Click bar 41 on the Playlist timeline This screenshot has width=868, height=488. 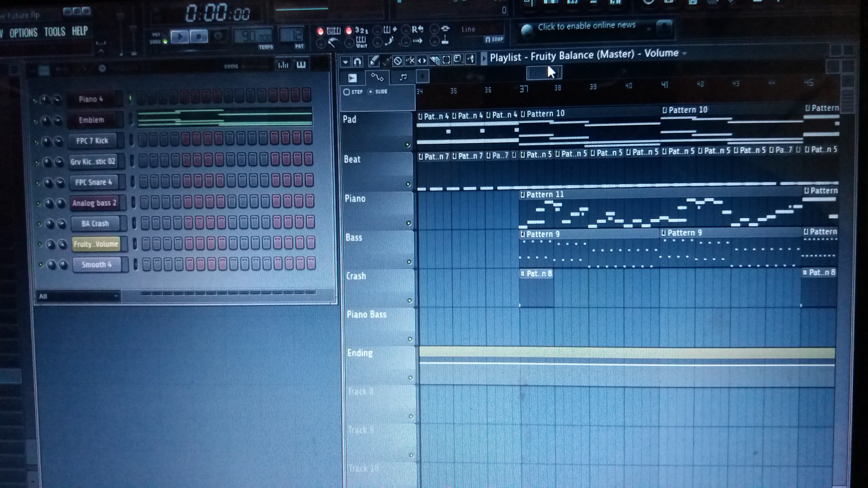(664, 85)
